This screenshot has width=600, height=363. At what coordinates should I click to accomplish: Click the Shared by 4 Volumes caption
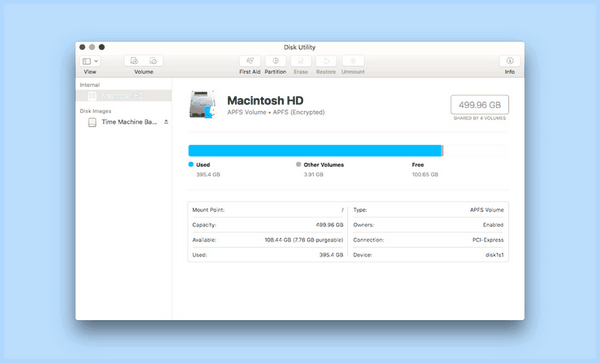pos(479,119)
